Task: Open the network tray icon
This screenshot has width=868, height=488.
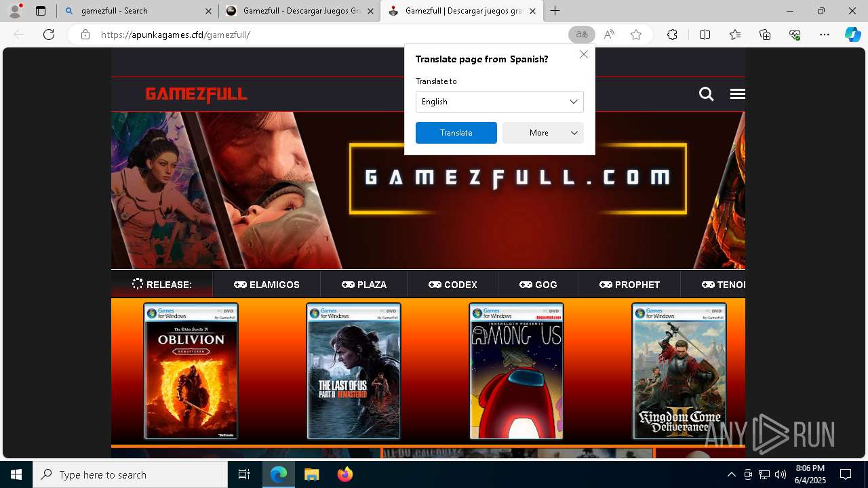Action: tap(764, 474)
